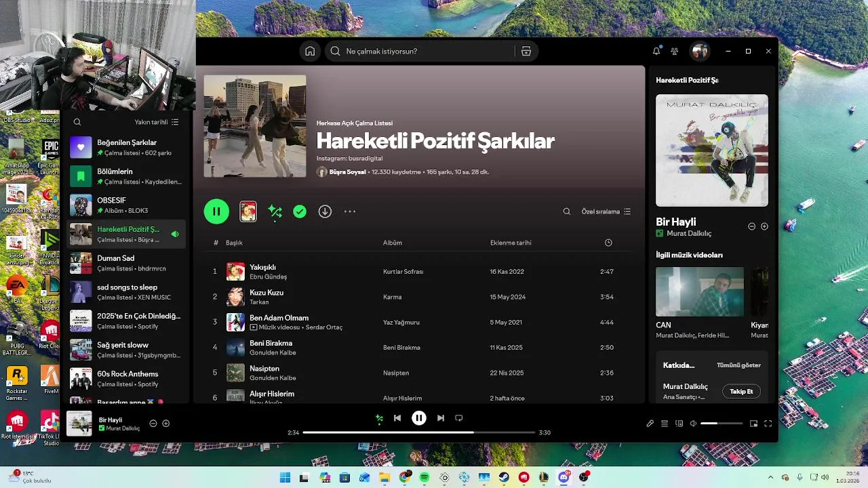The image size is (868, 488).
Task: Play the track 'Yakışıklı'
Action: tap(420, 271)
